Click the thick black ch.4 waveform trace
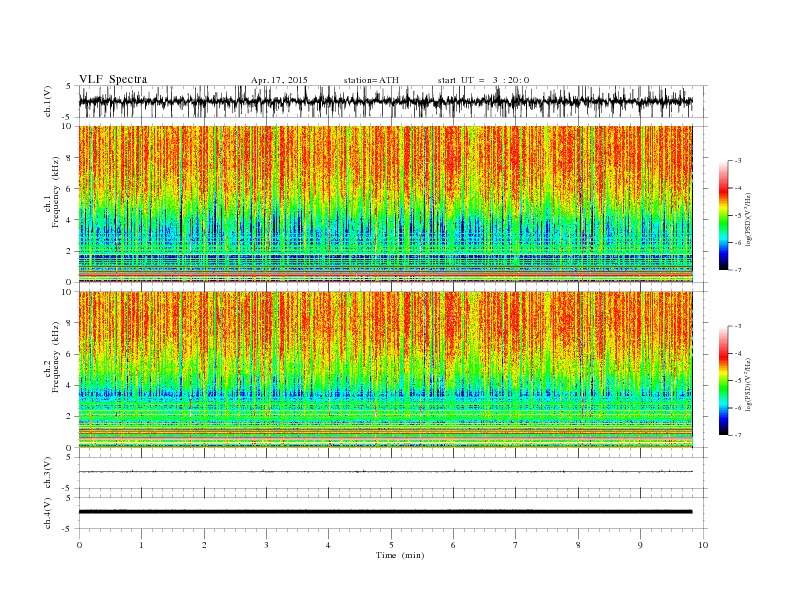Image resolution: width=792 pixels, height=612 pixels. point(385,512)
